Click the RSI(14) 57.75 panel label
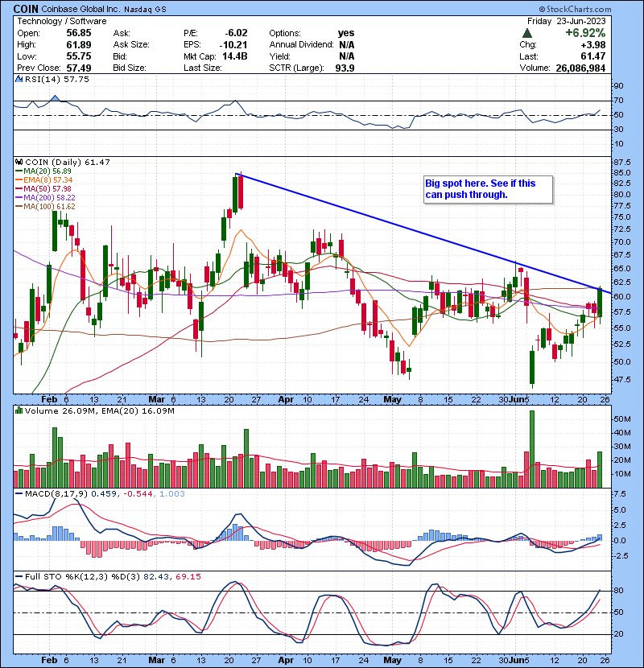Viewport: 644px width, 668px height. click(x=56, y=79)
